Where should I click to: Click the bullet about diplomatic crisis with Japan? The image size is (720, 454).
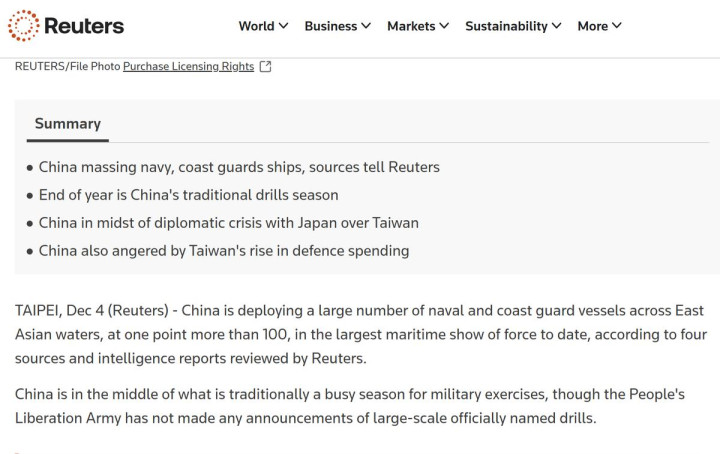pos(228,223)
